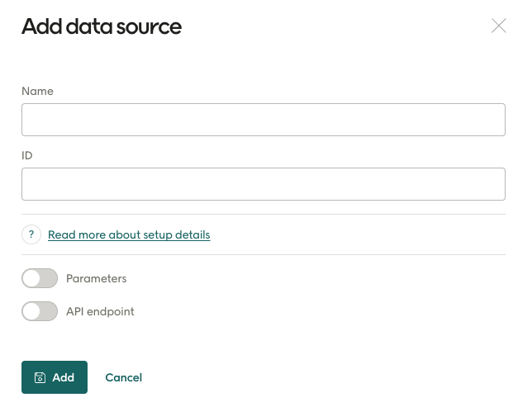Open Read more about setup details link
532x407 pixels.
tap(129, 234)
